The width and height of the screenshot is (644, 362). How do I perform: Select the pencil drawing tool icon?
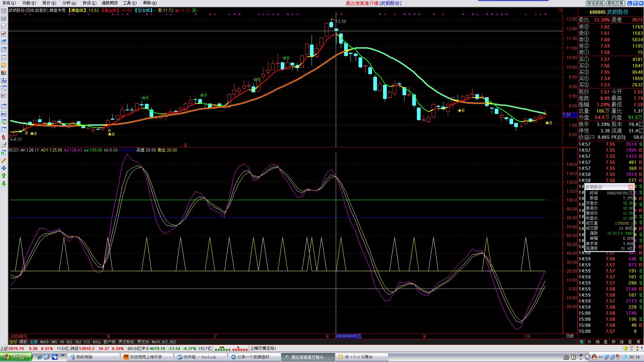[4, 161]
